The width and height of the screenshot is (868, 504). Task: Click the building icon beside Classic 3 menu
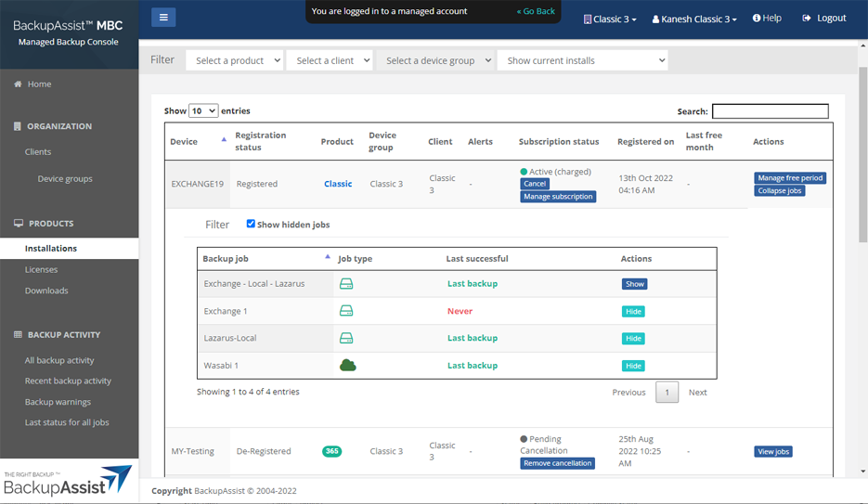click(x=588, y=19)
